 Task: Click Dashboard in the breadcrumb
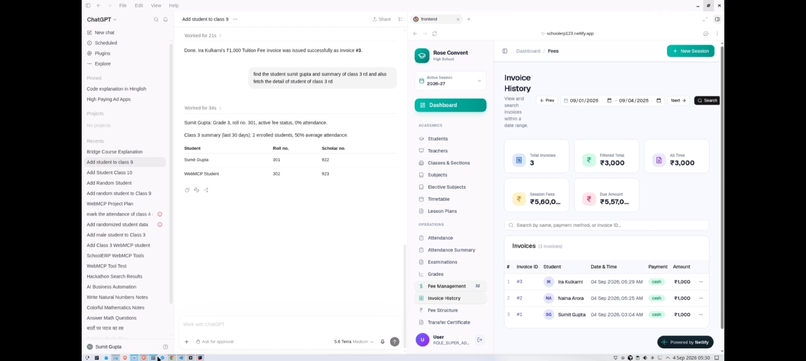pyautogui.click(x=528, y=51)
